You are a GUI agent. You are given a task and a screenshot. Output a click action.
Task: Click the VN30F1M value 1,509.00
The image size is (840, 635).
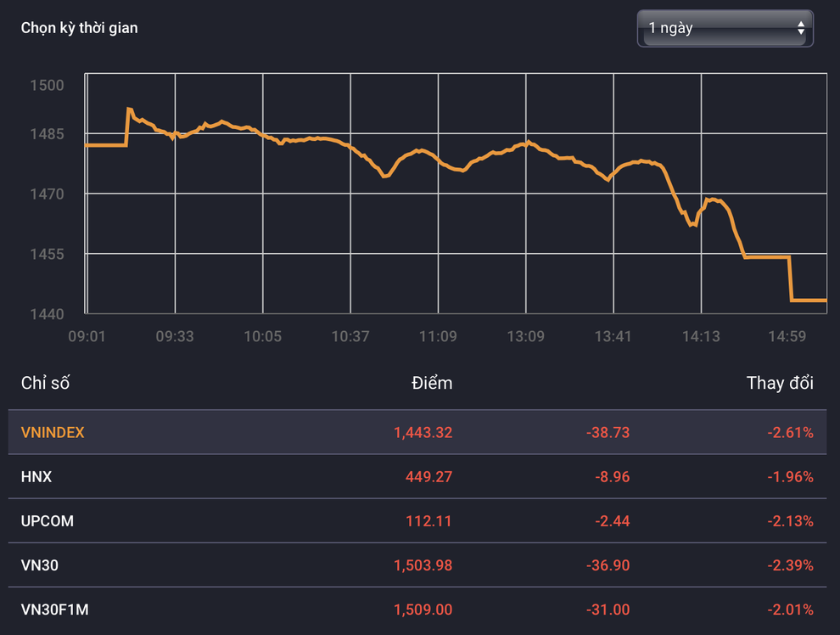[423, 610]
